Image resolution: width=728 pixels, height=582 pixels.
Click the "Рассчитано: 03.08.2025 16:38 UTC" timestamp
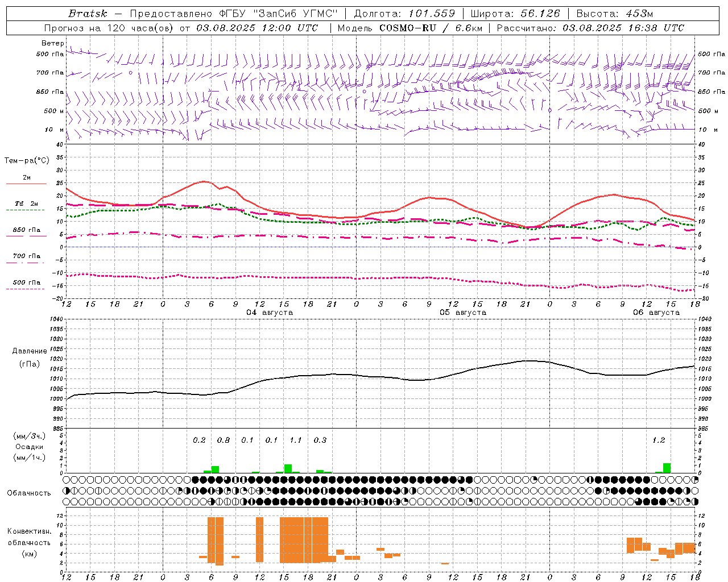[x=590, y=28]
